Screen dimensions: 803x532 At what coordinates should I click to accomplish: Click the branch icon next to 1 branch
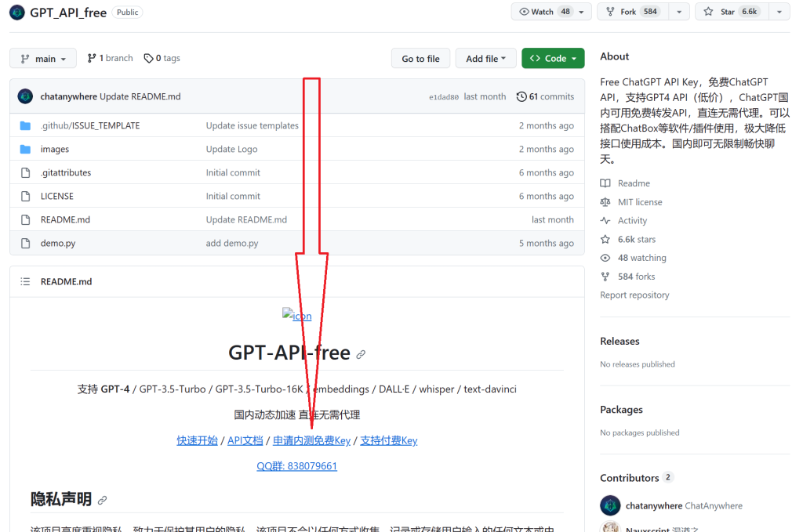[91, 58]
